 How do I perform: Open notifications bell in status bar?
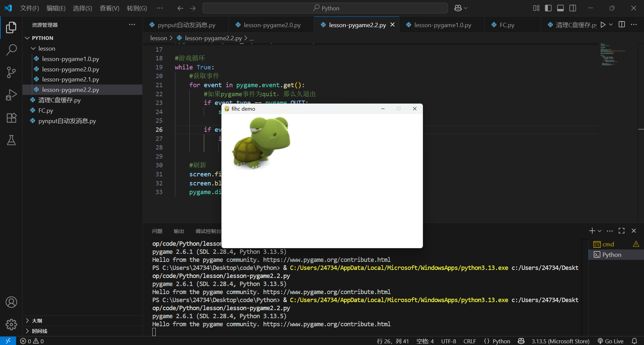coord(634,341)
